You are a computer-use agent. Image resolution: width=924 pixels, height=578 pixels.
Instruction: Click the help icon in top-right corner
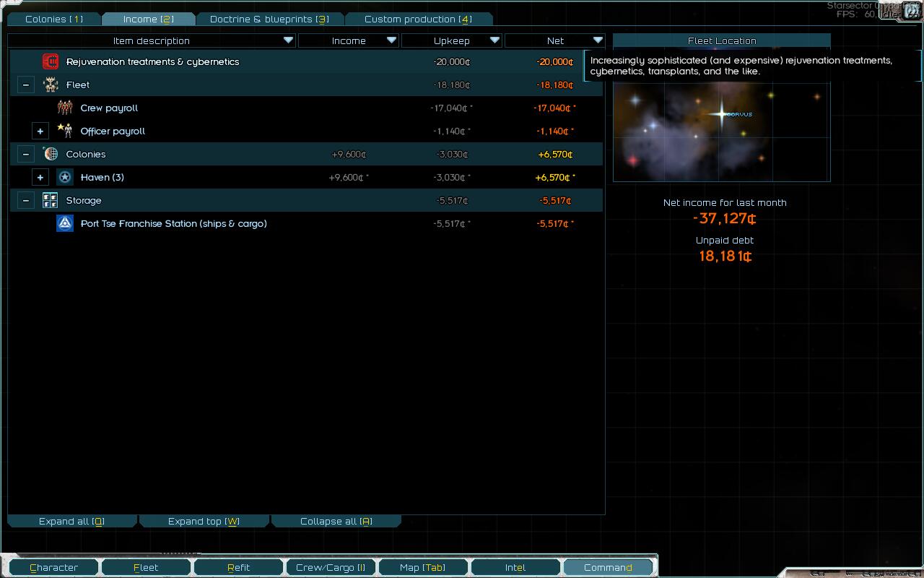[x=912, y=10]
